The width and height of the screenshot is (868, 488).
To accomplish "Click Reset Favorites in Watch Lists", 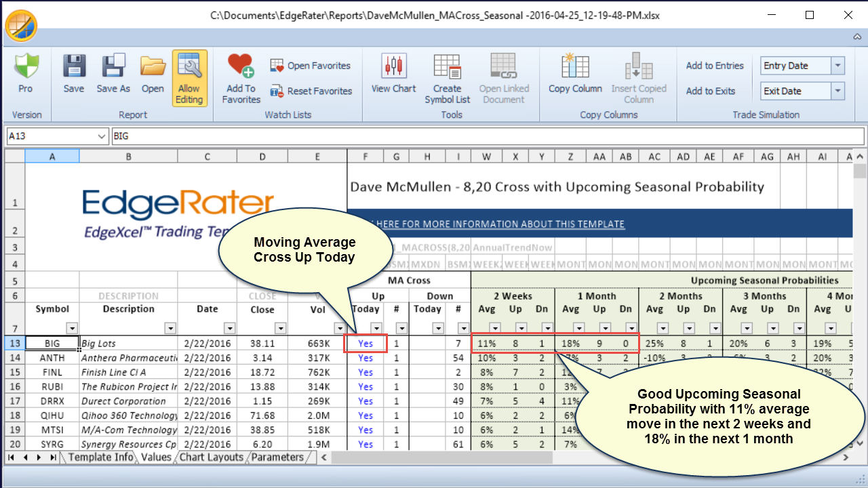I will (311, 91).
